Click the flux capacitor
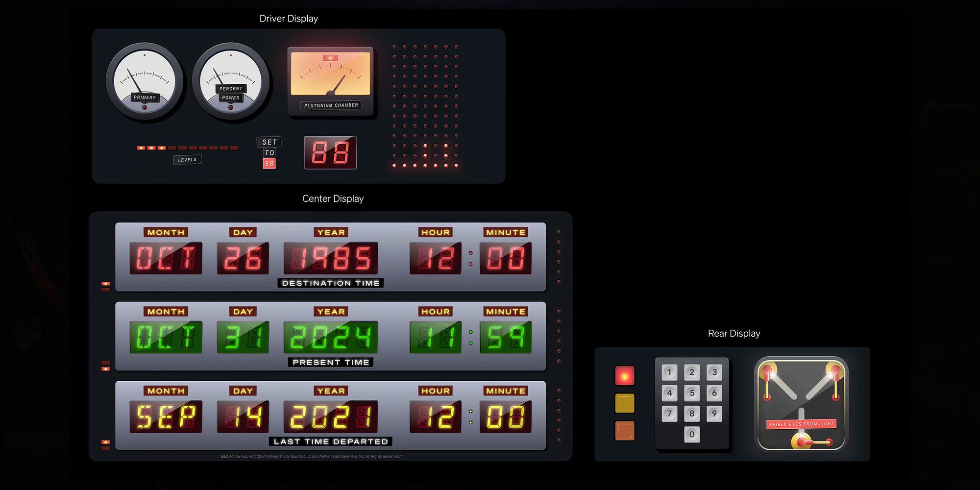Screen dimensions: 980x490 click(x=802, y=404)
